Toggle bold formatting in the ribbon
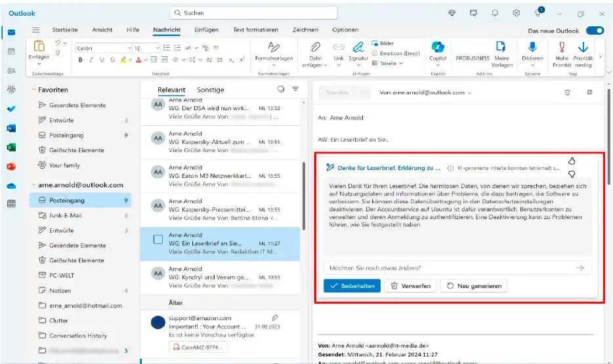613x364 pixels. point(81,60)
